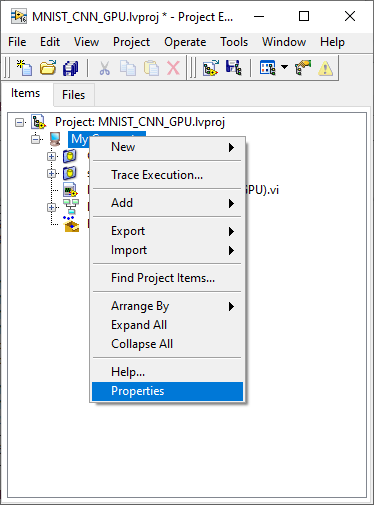
Task: Click the VI file icon in tree
Action: click(70, 190)
